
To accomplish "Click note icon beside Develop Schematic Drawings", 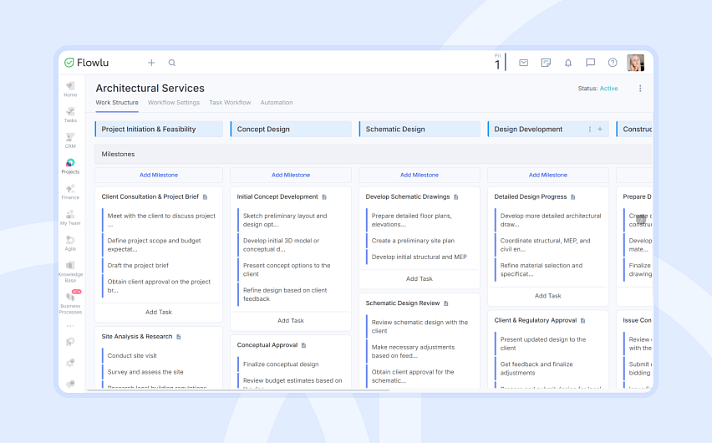I will click(456, 197).
